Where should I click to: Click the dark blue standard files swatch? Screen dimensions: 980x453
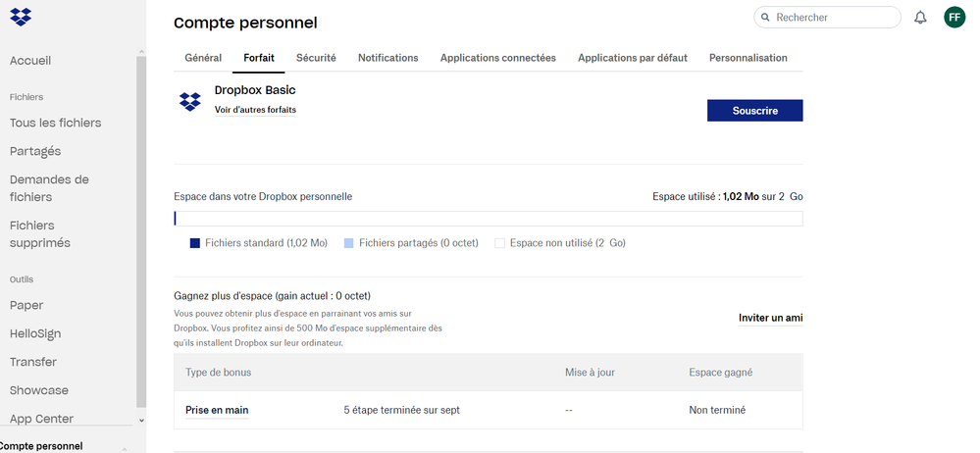click(x=195, y=242)
